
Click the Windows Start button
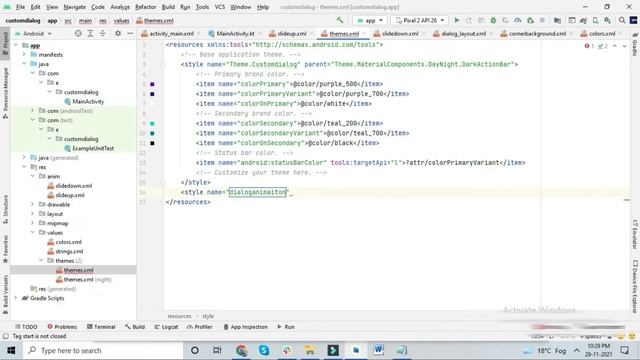point(11,350)
